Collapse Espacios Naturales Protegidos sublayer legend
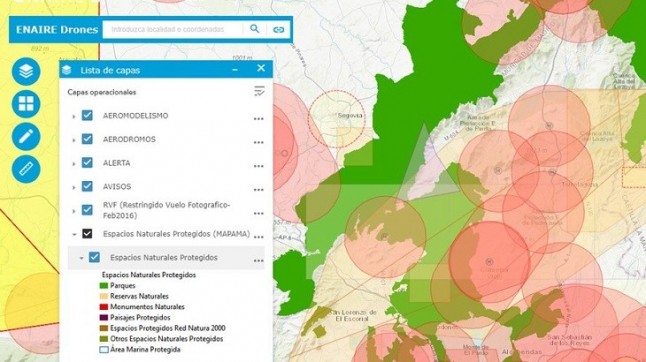646x362 pixels. [x=81, y=258]
